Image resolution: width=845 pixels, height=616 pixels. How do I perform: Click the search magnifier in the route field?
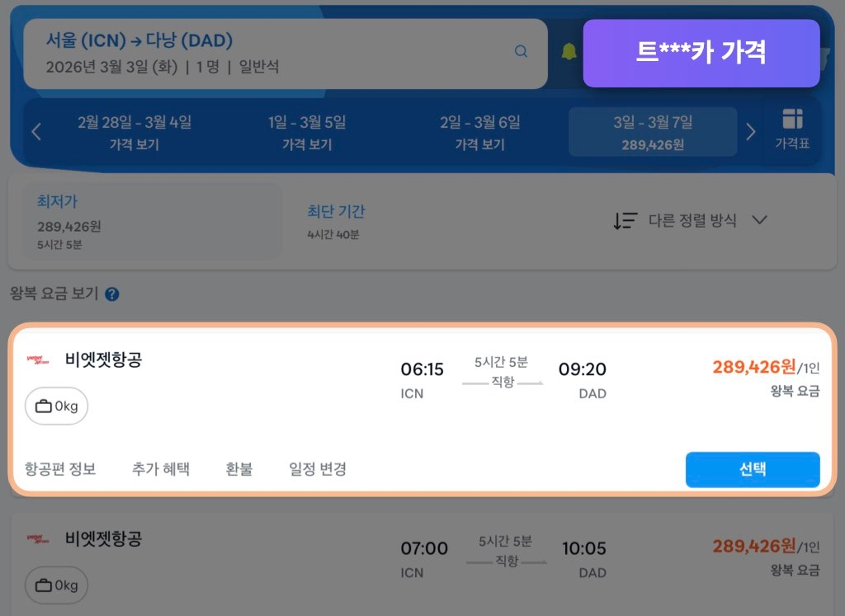521,50
